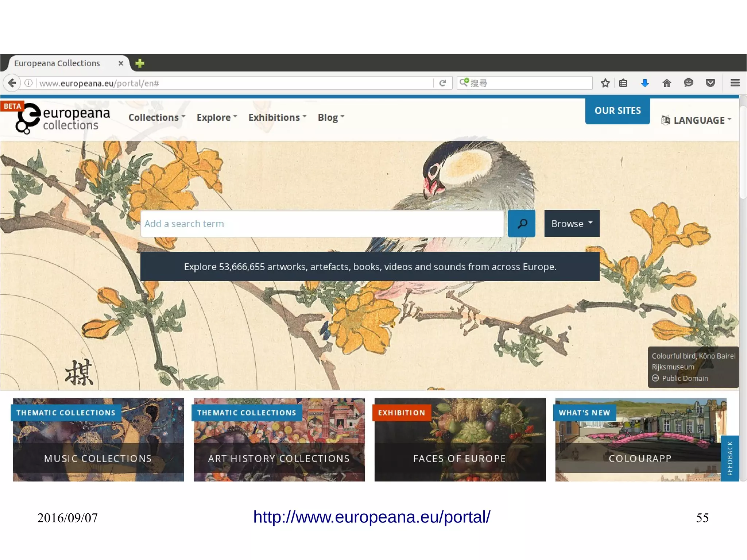The height and width of the screenshot is (560, 747).
Task: Open the Music Collections card
Action: [x=98, y=440]
